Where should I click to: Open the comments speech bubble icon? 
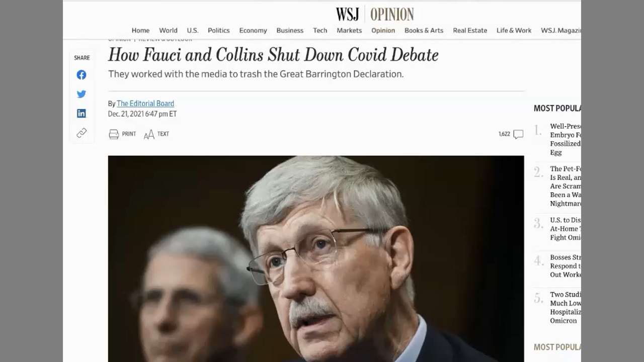518,134
